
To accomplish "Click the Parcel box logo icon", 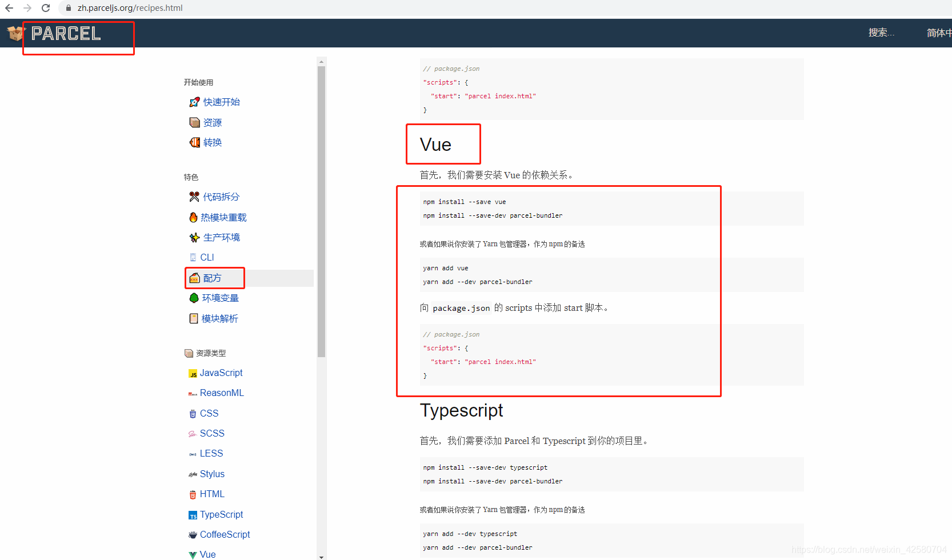I will (x=16, y=34).
